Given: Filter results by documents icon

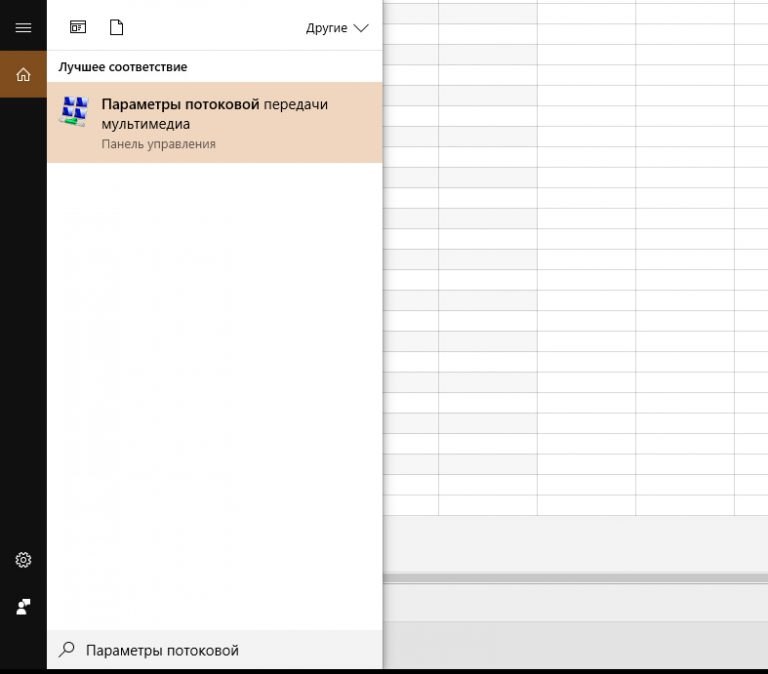Looking at the screenshot, I should 116,27.
